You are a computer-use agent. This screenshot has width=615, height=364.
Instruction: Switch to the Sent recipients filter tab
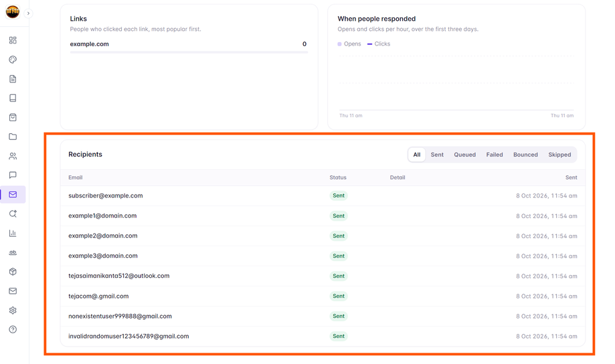point(437,155)
